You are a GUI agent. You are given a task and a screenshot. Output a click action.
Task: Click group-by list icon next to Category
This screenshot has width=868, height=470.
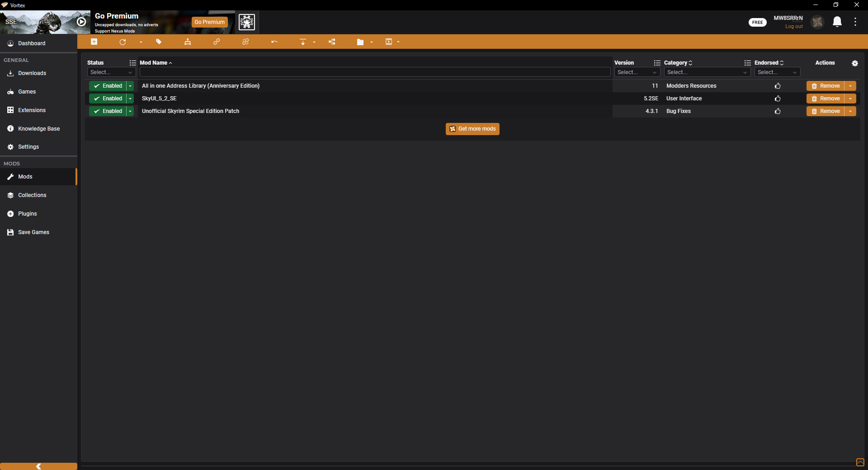tap(747, 63)
